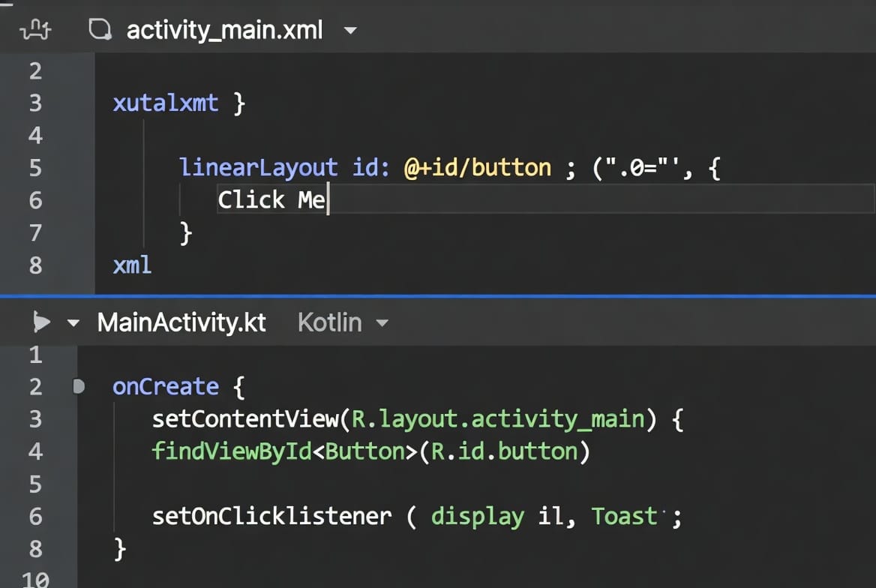Click the onCreate function name

[x=165, y=387]
